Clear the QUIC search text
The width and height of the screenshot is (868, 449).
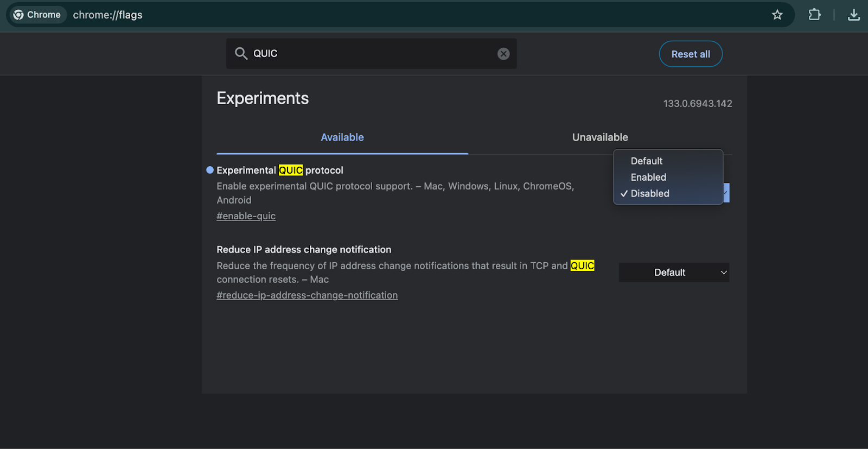point(503,54)
